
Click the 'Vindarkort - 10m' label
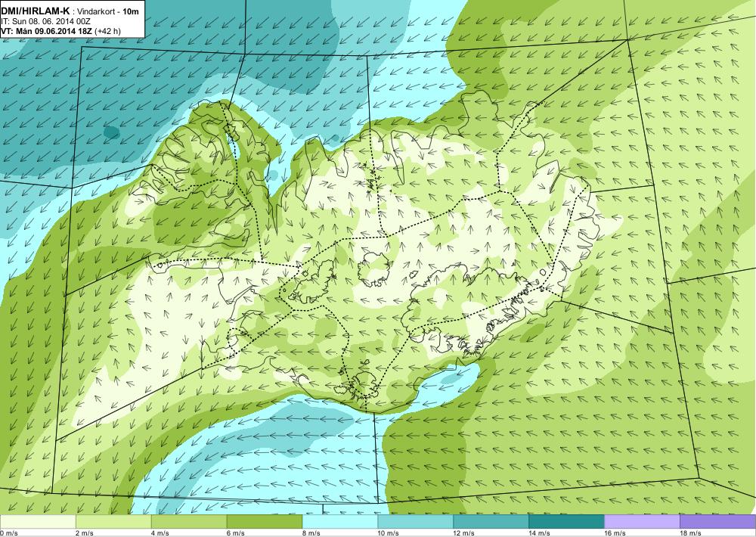pos(107,11)
